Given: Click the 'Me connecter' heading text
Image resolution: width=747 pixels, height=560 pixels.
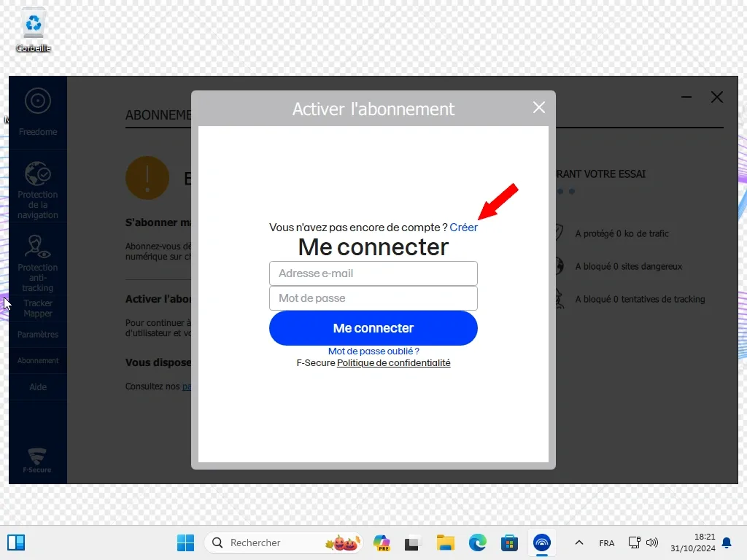Looking at the screenshot, I should (x=373, y=246).
